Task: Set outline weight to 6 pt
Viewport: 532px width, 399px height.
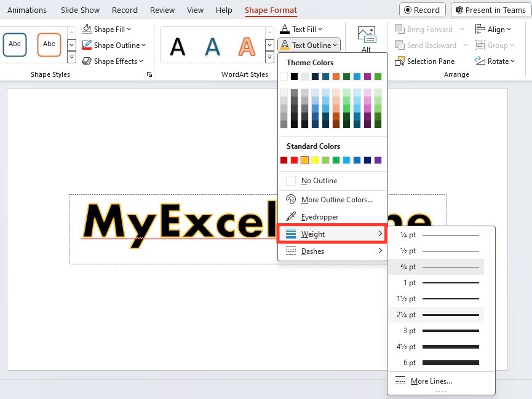Action: [x=436, y=363]
